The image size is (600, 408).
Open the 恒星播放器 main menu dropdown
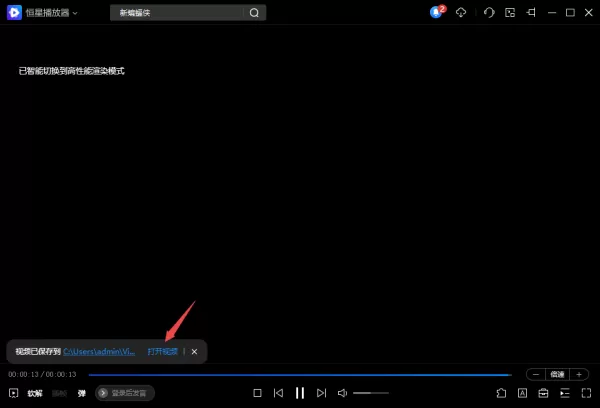pyautogui.click(x=51, y=13)
